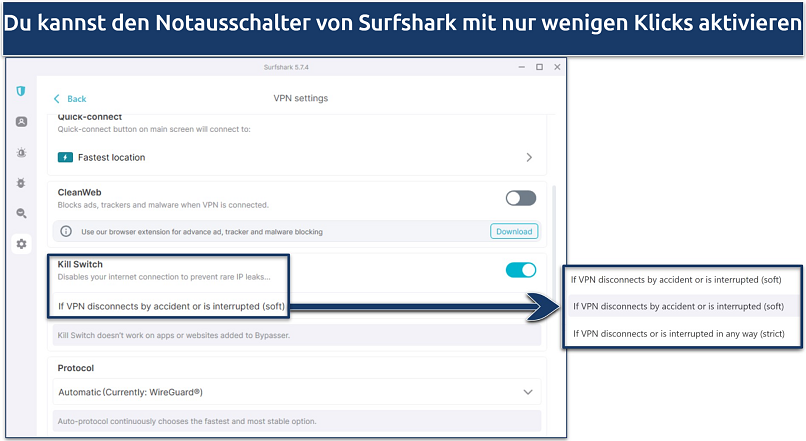
Task: Open the Alert siren icon in sidebar
Action: coord(21,153)
